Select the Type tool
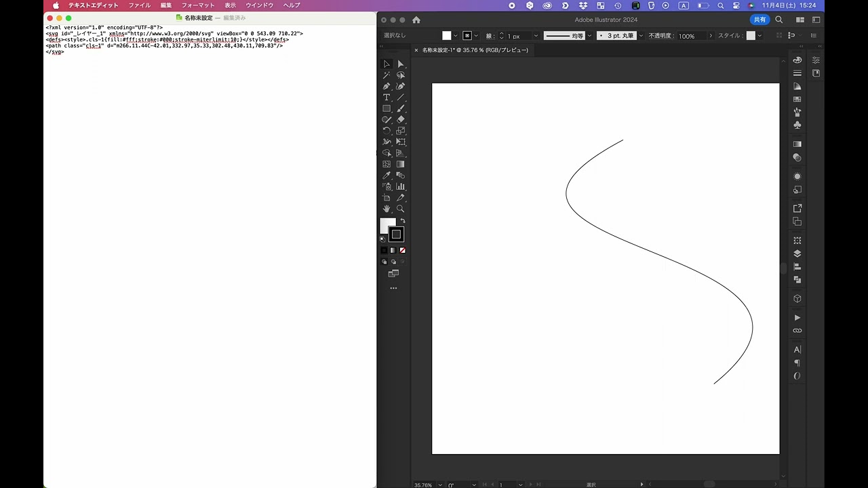The image size is (868, 488). coord(387,98)
